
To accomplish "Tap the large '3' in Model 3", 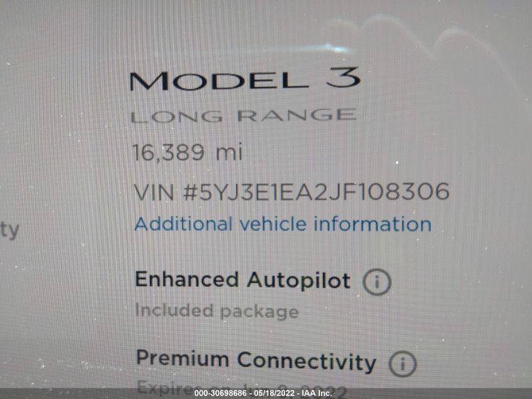I will point(343,77).
